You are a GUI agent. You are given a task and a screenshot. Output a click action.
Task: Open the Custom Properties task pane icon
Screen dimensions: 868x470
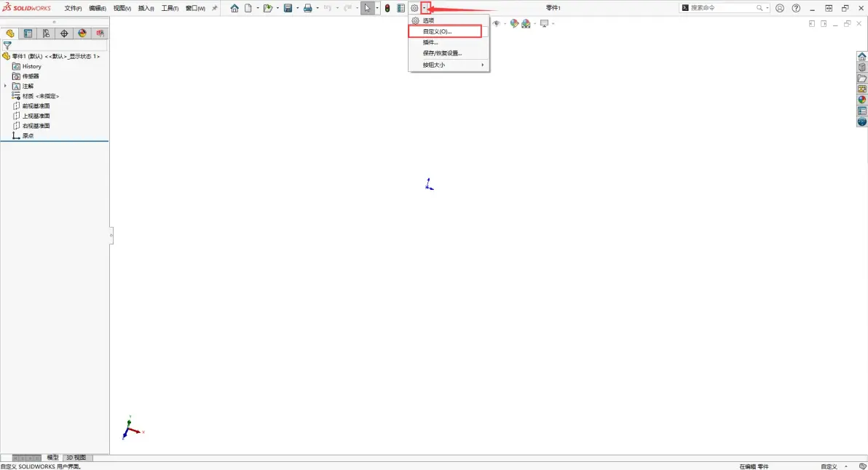coord(862,111)
